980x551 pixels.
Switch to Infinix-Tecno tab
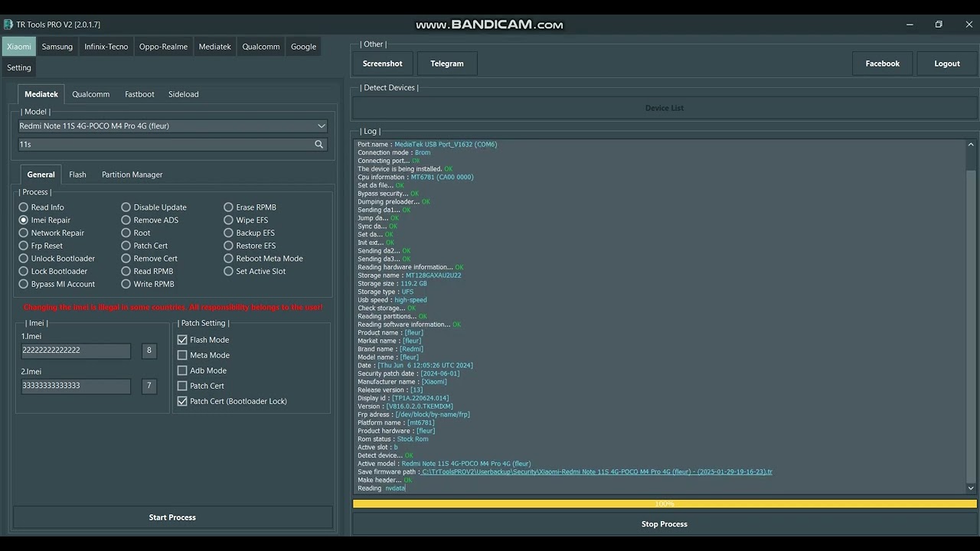[106, 47]
